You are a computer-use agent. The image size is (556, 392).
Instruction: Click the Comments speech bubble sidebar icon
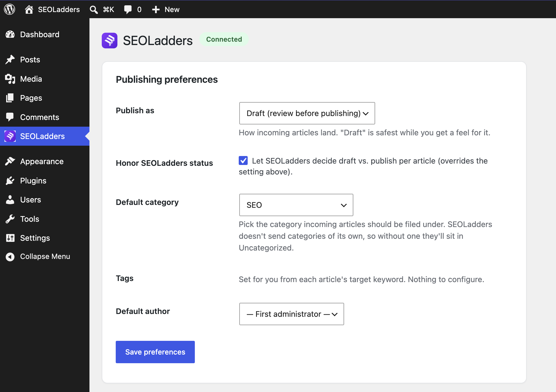click(x=10, y=117)
